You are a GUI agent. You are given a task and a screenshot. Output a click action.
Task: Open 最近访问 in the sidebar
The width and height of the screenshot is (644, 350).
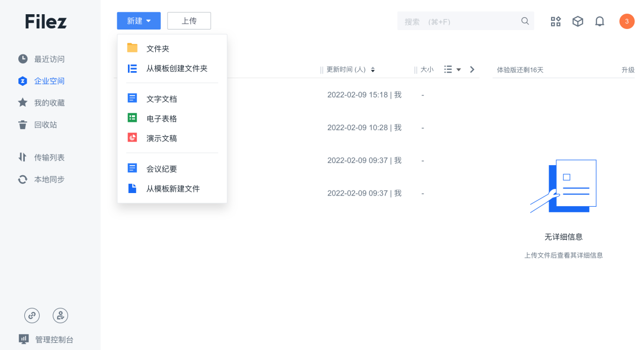[x=50, y=59]
